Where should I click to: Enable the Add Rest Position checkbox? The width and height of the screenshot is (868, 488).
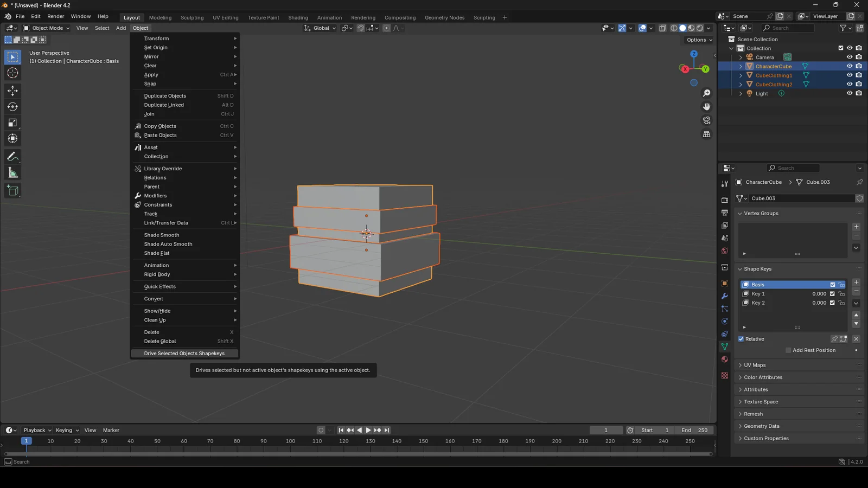click(x=788, y=350)
